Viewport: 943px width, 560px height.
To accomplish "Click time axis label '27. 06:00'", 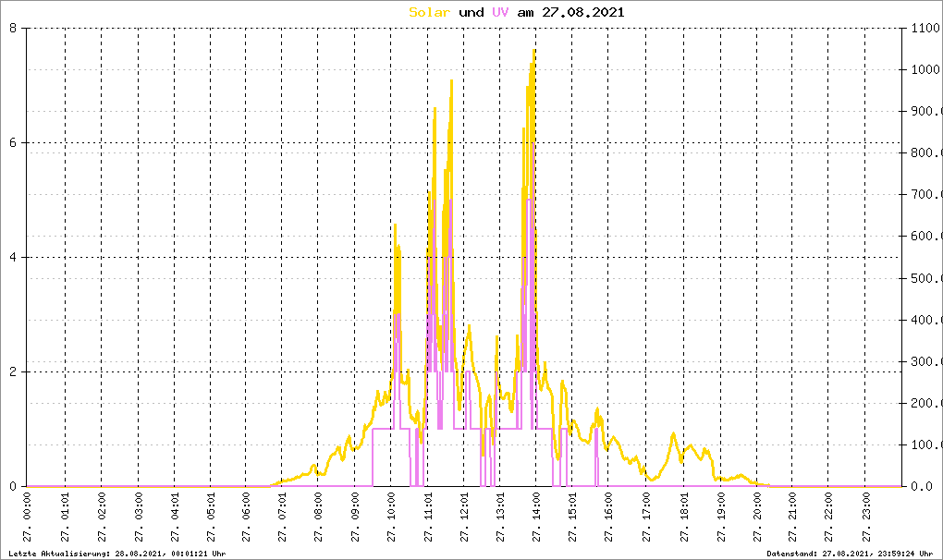I will pos(246,517).
